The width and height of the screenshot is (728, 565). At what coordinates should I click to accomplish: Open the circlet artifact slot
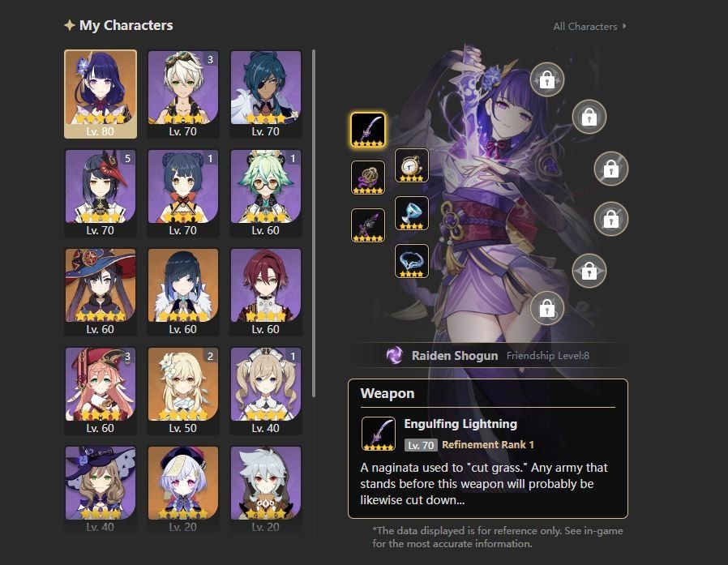[x=411, y=261]
